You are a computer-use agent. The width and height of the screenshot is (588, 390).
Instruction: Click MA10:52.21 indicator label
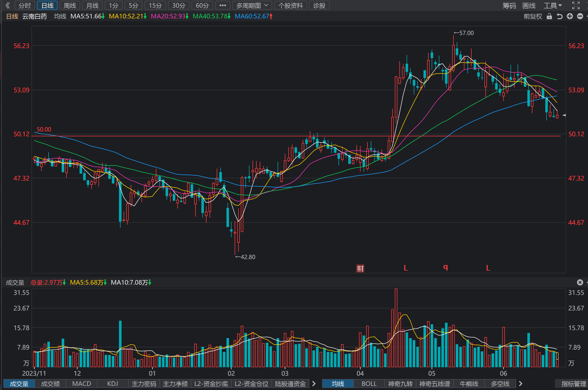[x=127, y=16]
